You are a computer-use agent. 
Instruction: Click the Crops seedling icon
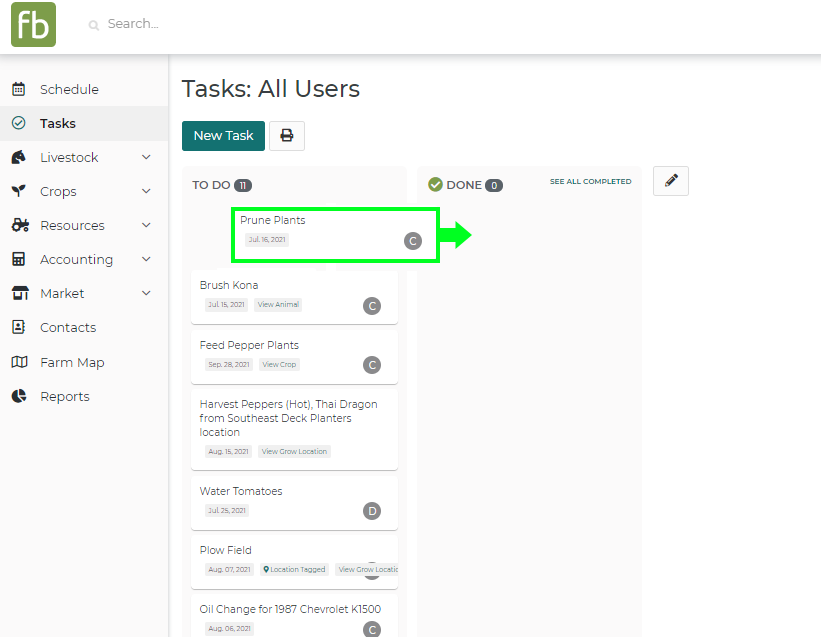(19, 191)
